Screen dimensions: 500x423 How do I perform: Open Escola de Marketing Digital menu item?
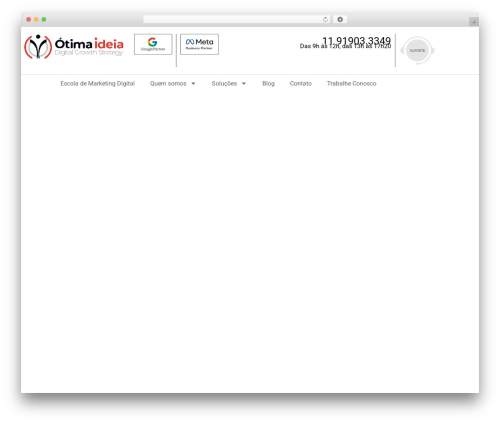[x=98, y=84]
